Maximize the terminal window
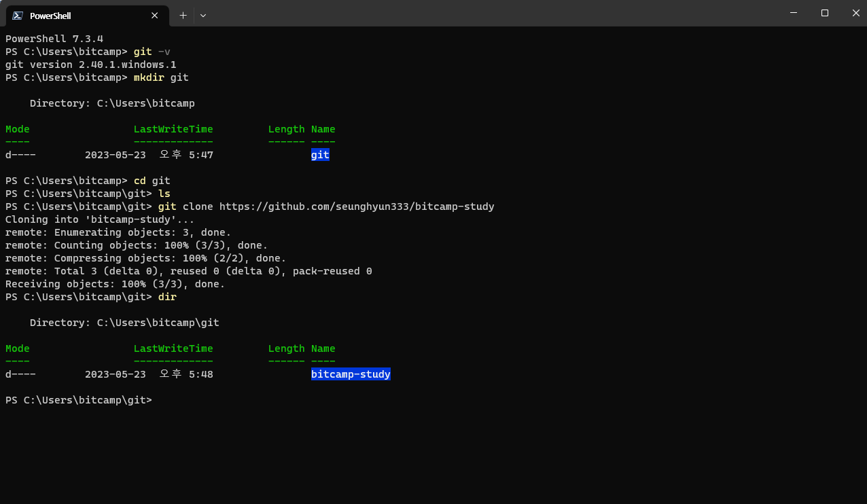This screenshot has height=504, width=867. [824, 13]
